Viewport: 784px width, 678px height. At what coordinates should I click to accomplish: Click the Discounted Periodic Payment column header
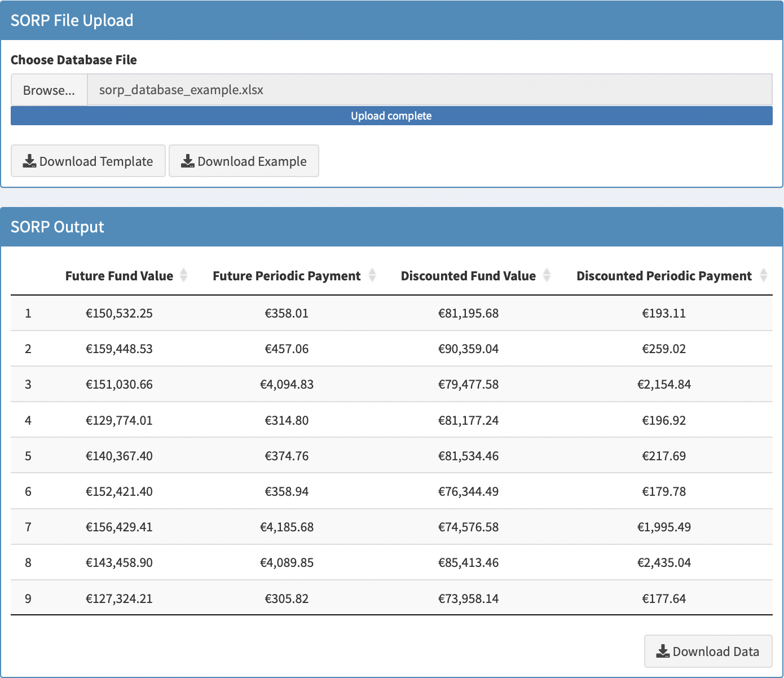pos(663,276)
